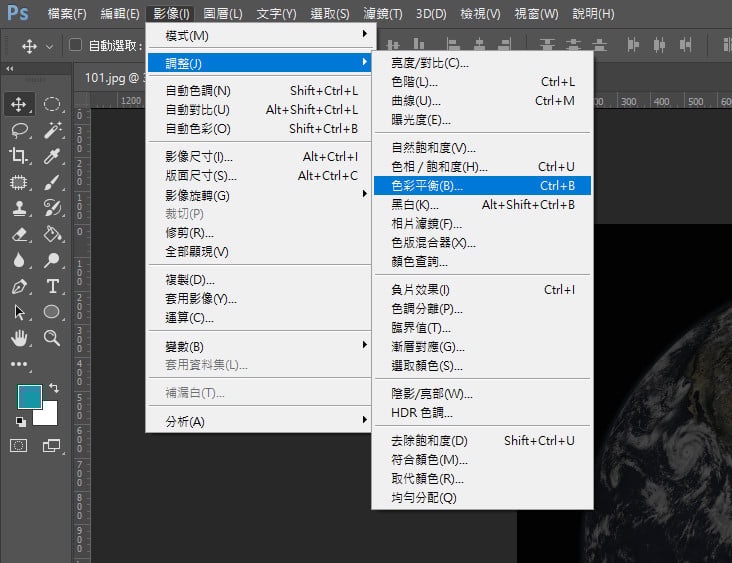Select the Horizontal Type tool
Image resolution: width=732 pixels, height=563 pixels.
53,286
